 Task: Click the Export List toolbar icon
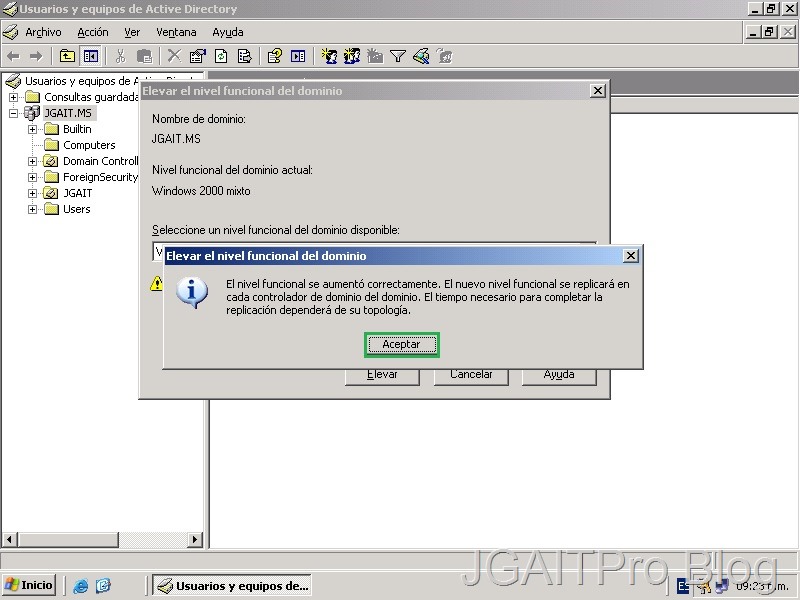pos(243,56)
